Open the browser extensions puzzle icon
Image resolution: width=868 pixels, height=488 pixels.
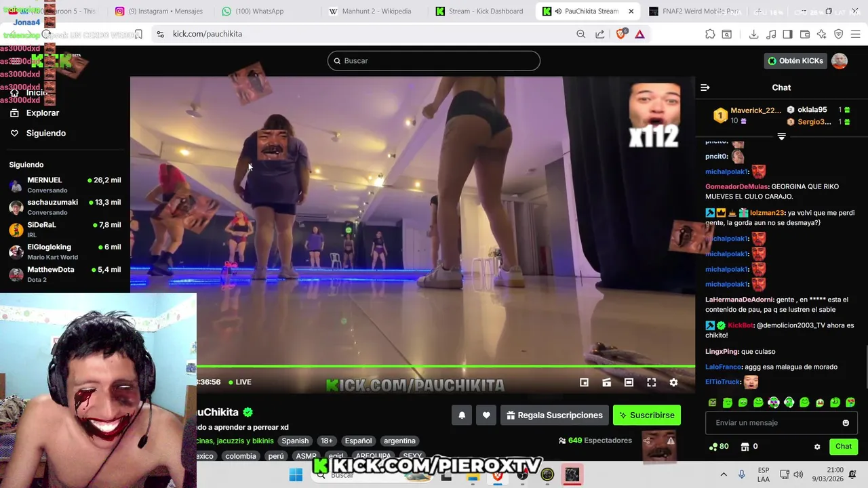pos(710,34)
